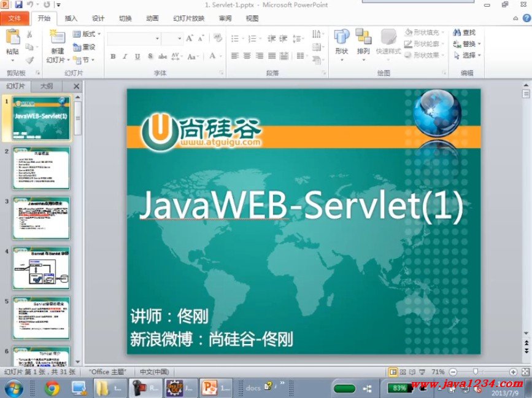Switch to 切换 transitions tab
Image resolution: width=532 pixels, height=398 pixels.
click(x=125, y=18)
